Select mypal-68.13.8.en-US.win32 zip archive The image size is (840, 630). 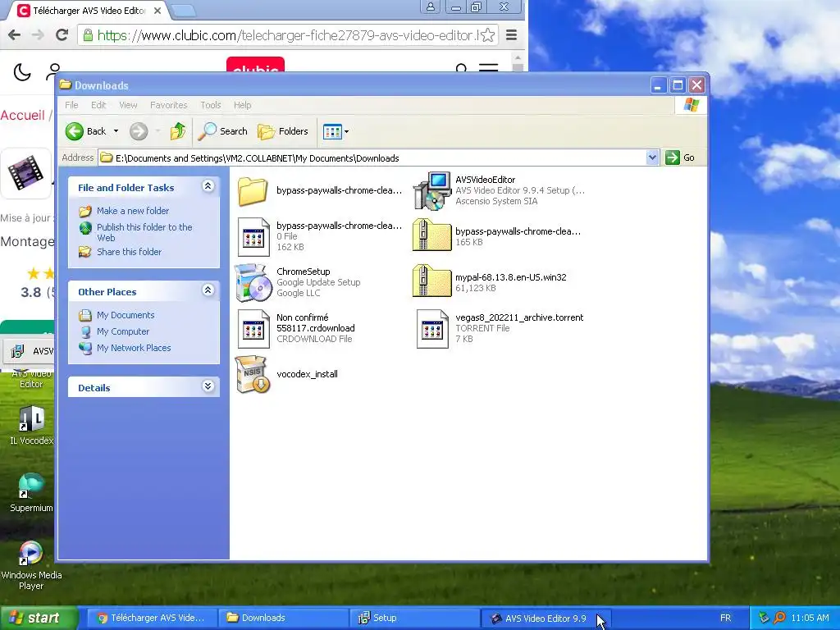click(431, 281)
